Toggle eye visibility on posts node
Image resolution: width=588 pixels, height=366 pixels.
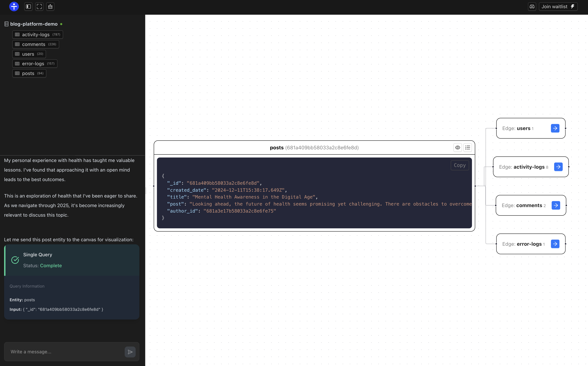coord(457,147)
